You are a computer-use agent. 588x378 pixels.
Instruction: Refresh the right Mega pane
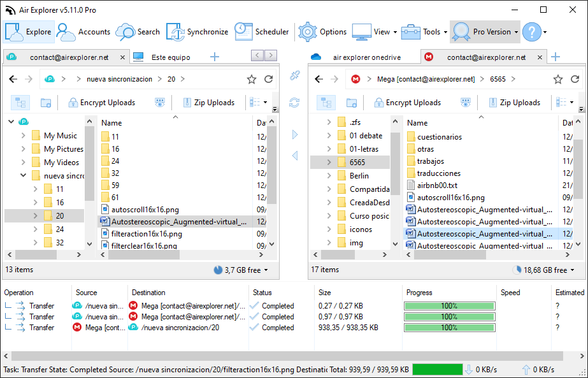[575, 79]
